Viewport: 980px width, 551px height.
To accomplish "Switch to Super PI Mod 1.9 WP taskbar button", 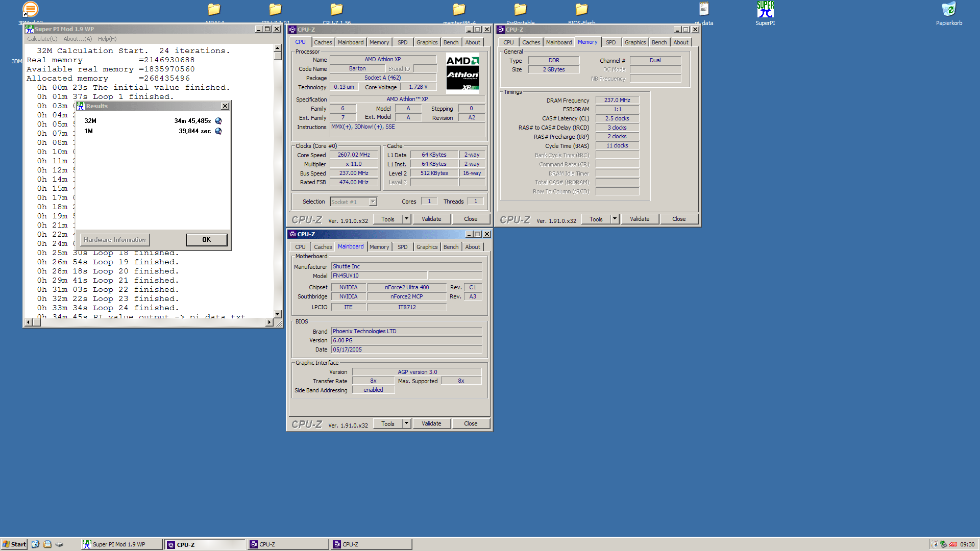I will click(121, 544).
